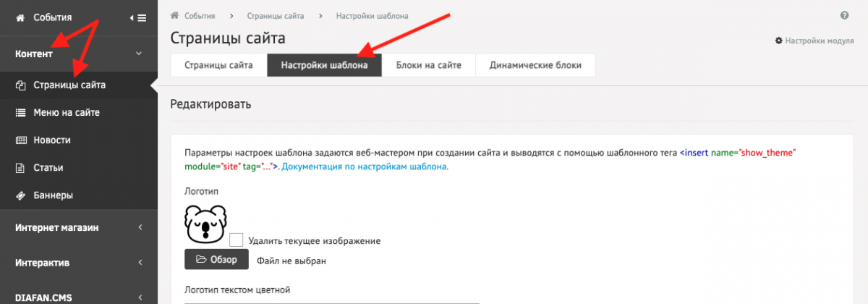Open the Динамические блоки tab

[x=535, y=65]
